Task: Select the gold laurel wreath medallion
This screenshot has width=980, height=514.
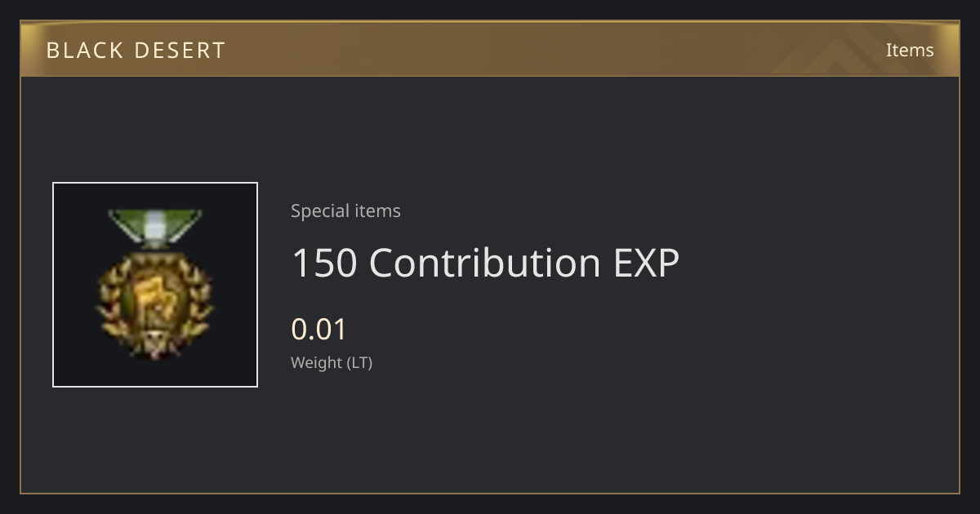Action: pyautogui.click(x=155, y=304)
